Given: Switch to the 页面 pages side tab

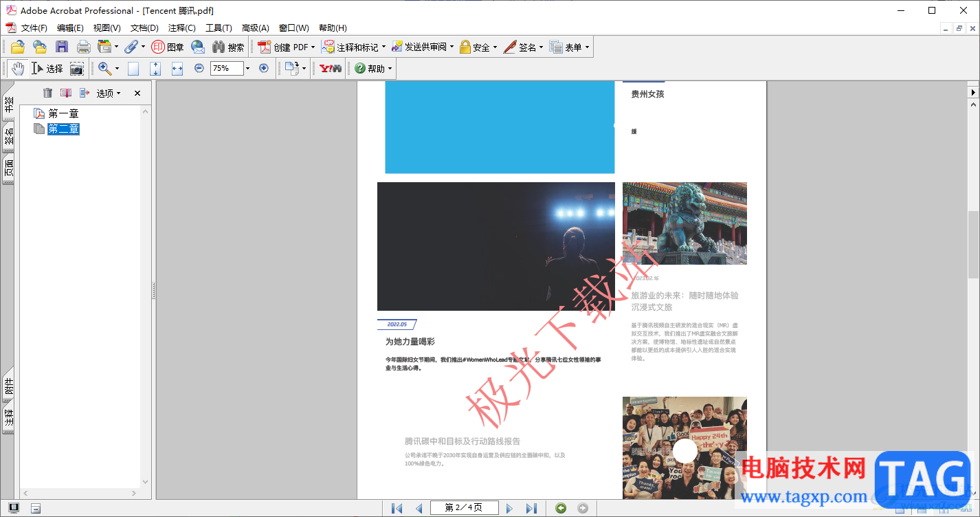Looking at the screenshot, I should point(8,169).
